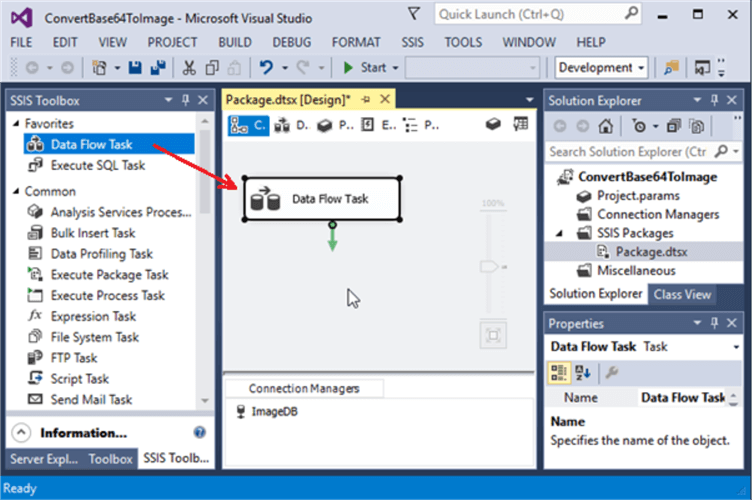
Task: Switch to Class View tab
Action: tap(682, 294)
